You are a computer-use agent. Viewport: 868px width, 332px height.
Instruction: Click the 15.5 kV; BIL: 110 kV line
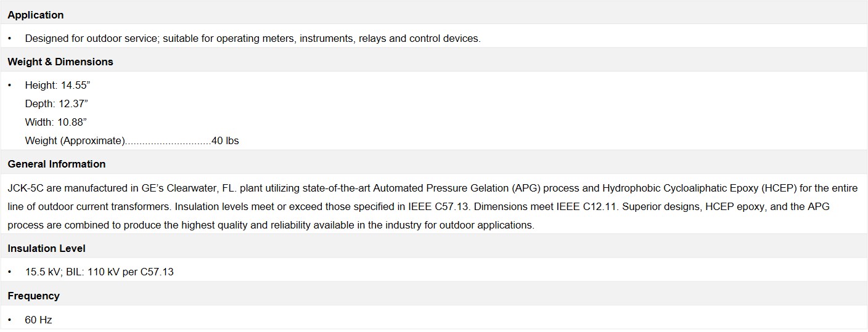click(99, 272)
